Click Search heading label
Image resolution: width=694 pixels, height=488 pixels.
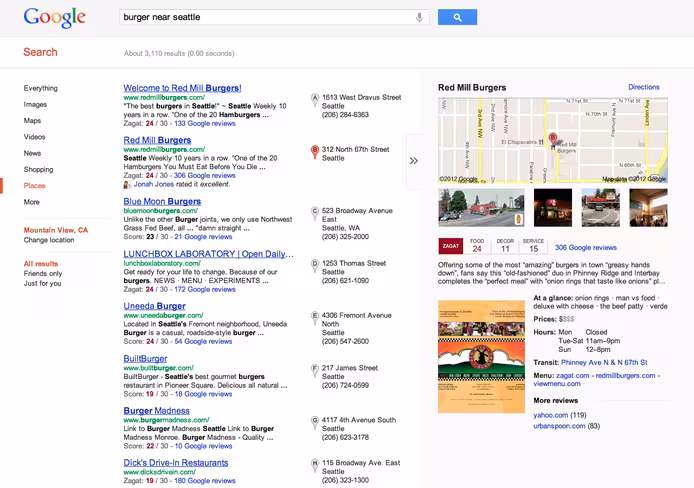[40, 52]
